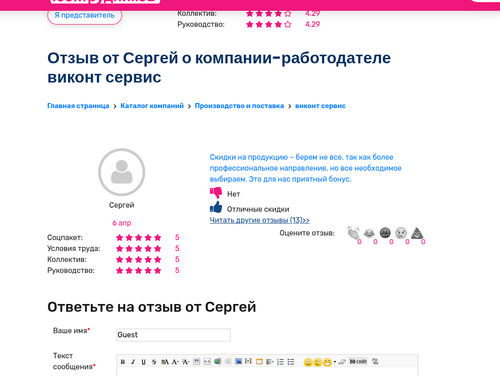Screen dimensions: 500x376
Task: Rate the review with clapping hands emoji
Action: 353,233
